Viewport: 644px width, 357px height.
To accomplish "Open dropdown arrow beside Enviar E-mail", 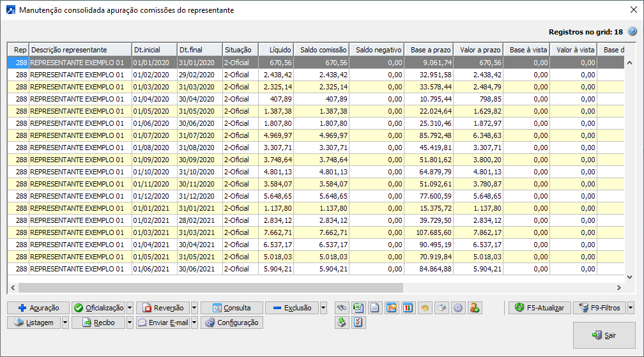I will [x=194, y=323].
